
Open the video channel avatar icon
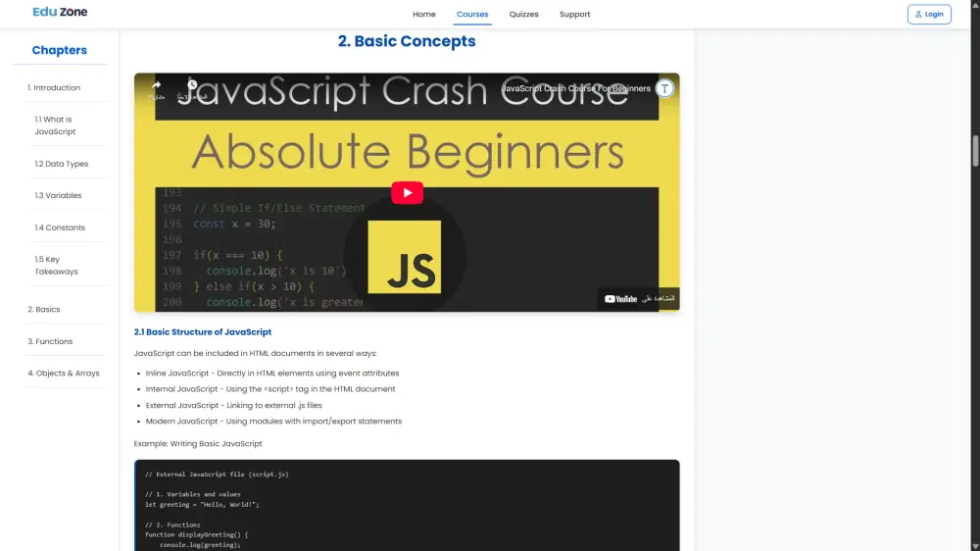pyautogui.click(x=664, y=88)
